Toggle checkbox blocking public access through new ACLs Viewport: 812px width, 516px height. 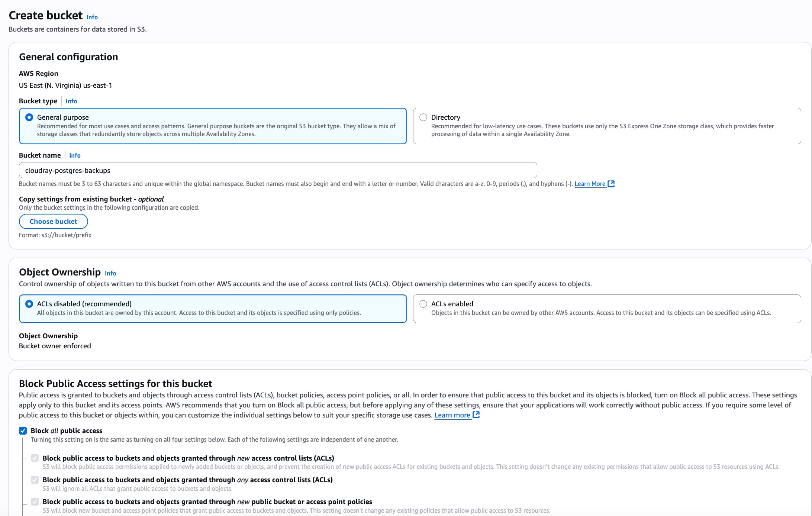[x=35, y=458]
